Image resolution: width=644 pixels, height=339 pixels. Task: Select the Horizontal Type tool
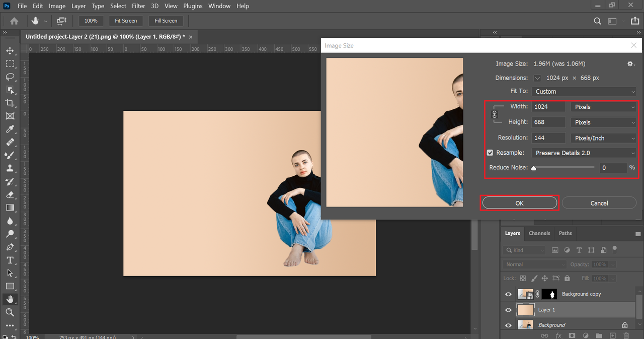[x=10, y=260]
